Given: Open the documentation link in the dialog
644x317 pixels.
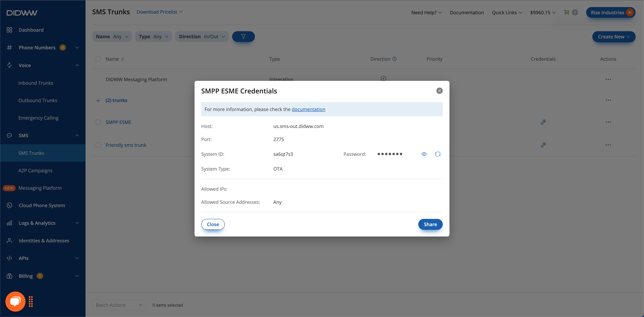Looking at the screenshot, I should 308,109.
